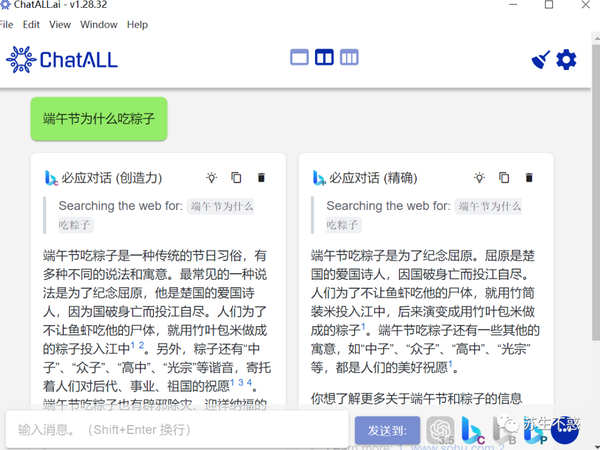This screenshot has height=450, width=600.
Task: Click the Bing logo beside 必应对话 (创造力)
Action: [x=51, y=178]
